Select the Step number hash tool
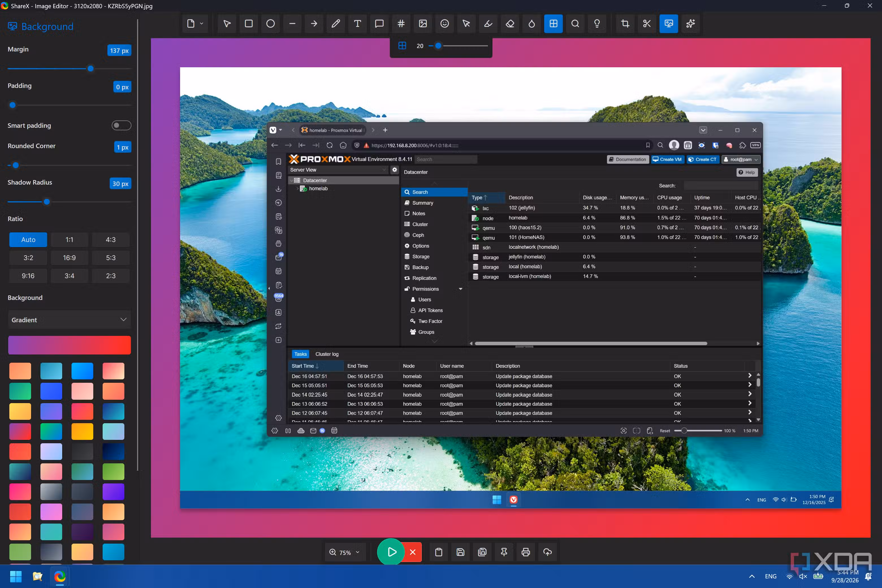Viewport: 882px width, 588px height. 401,24
